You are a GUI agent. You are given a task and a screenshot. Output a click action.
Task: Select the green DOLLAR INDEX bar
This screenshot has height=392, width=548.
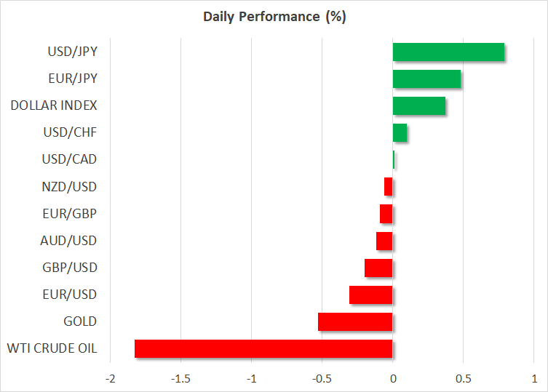[419, 106]
